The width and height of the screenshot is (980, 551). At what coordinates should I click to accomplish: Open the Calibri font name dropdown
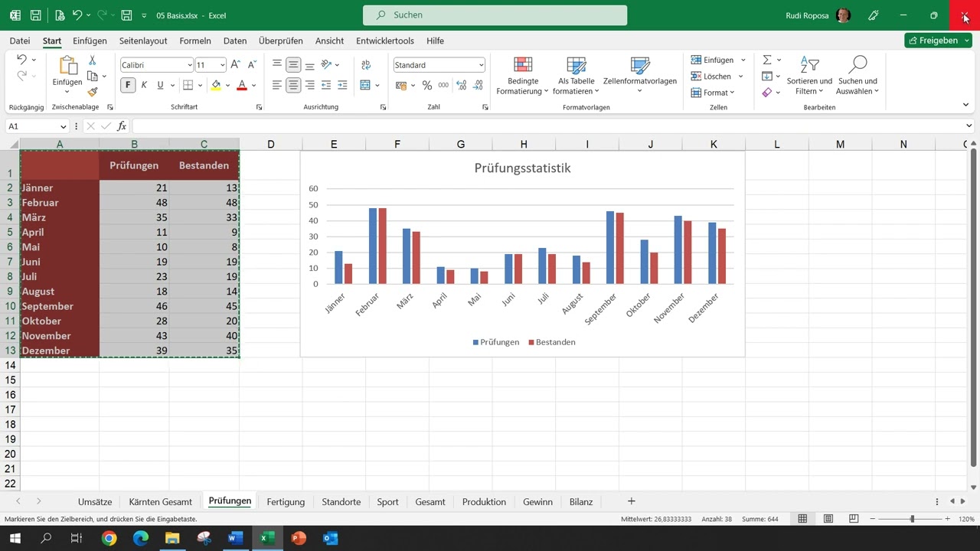[189, 65]
